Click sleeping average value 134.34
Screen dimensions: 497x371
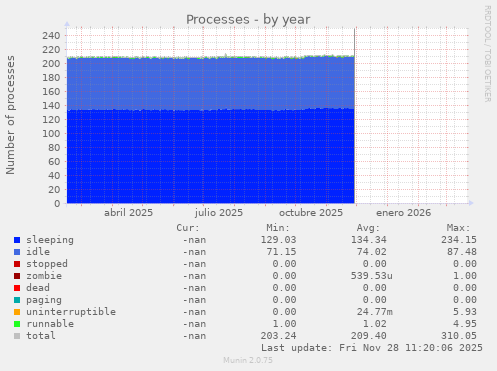click(369, 240)
